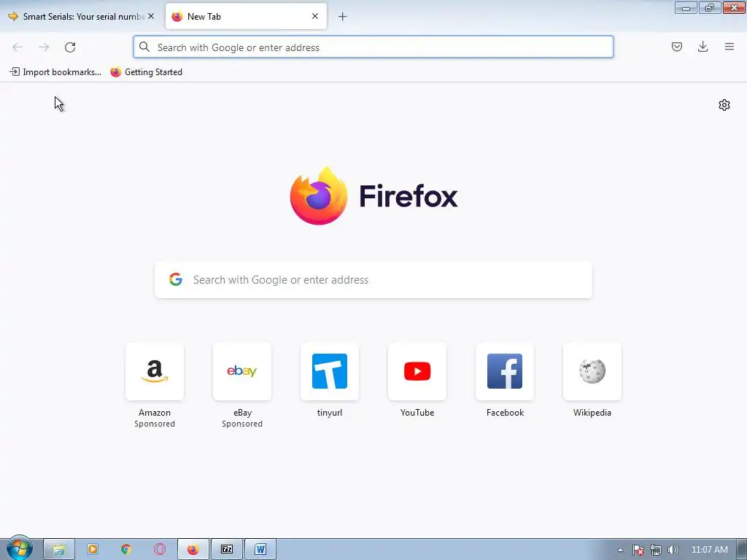Close the Smart Serials tab
This screenshot has height=560, width=747.
coord(151,16)
